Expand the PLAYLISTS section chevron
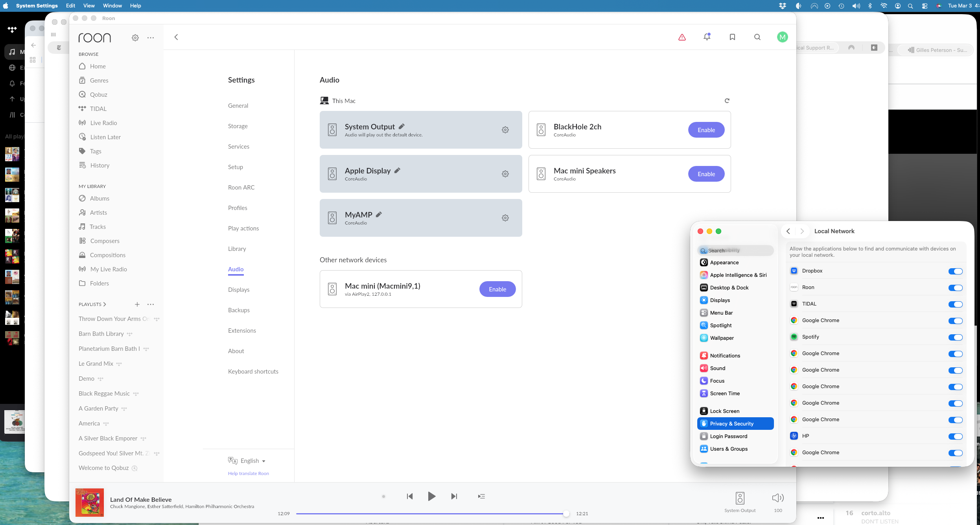 point(105,304)
